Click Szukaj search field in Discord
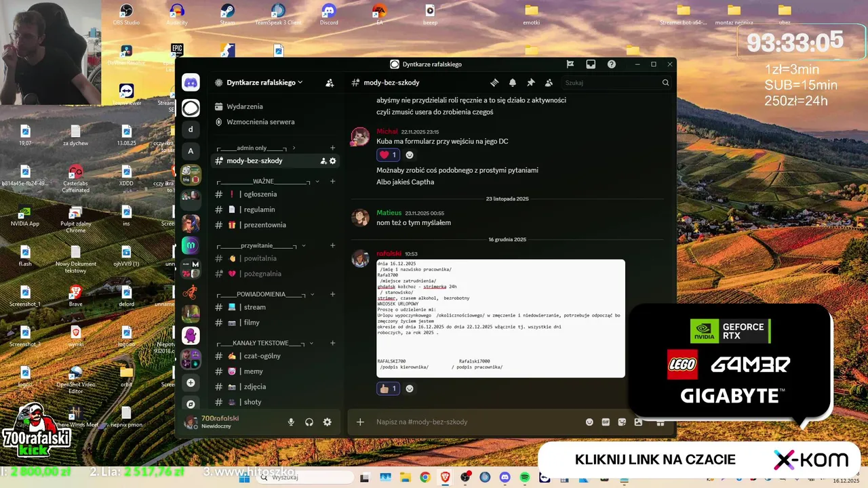868x488 pixels. 616,83
